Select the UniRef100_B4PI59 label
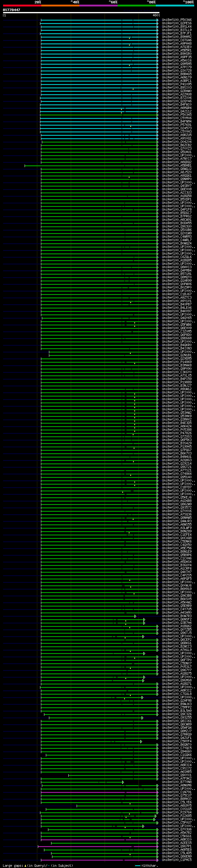Viewport: 197px width, 868px height. pos(176,379)
